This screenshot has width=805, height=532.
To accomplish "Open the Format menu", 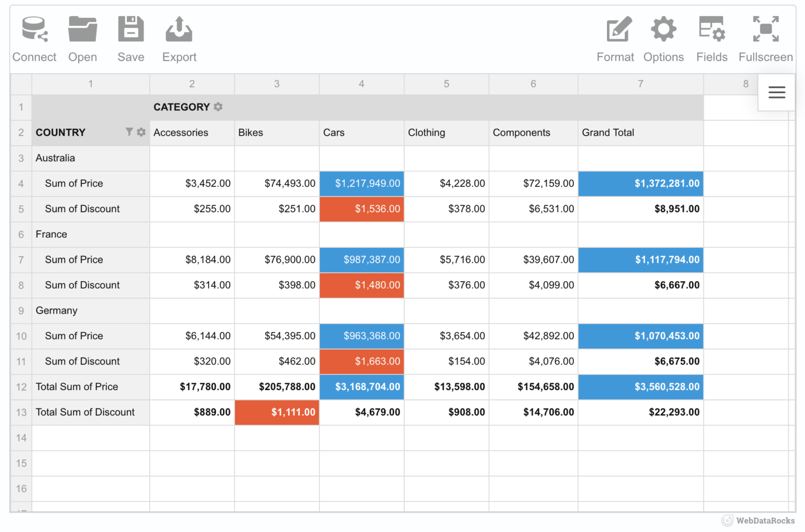I will [615, 37].
